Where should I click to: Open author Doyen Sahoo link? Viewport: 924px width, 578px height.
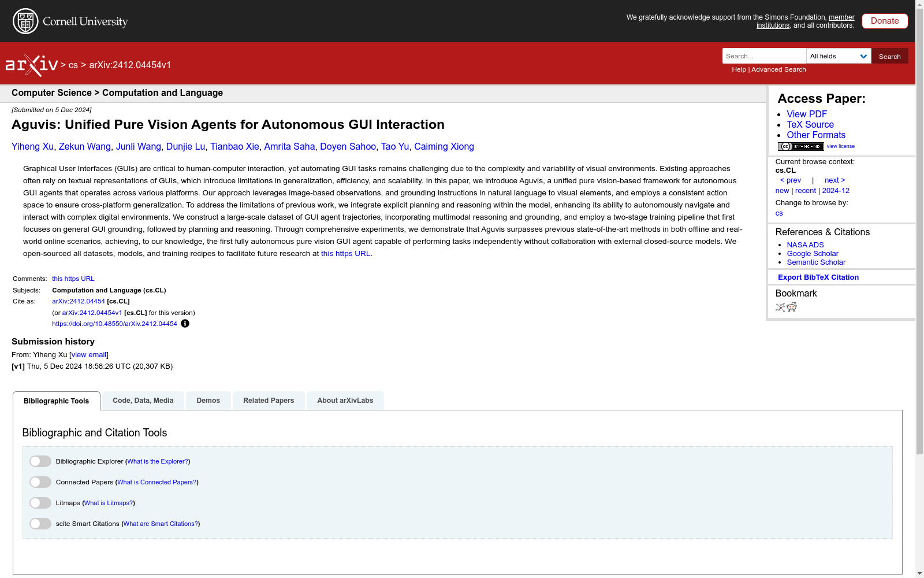[x=348, y=147]
